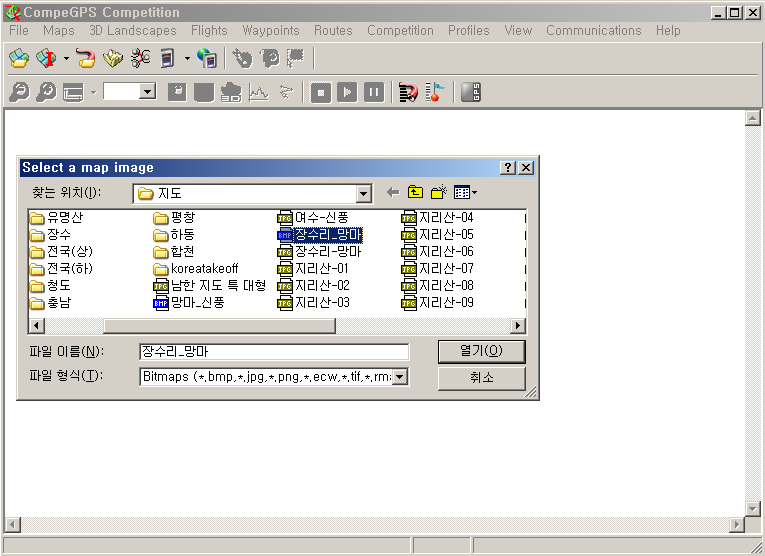Click the GPS device communication icon
The image size is (765, 556).
pyautogui.click(x=167, y=59)
